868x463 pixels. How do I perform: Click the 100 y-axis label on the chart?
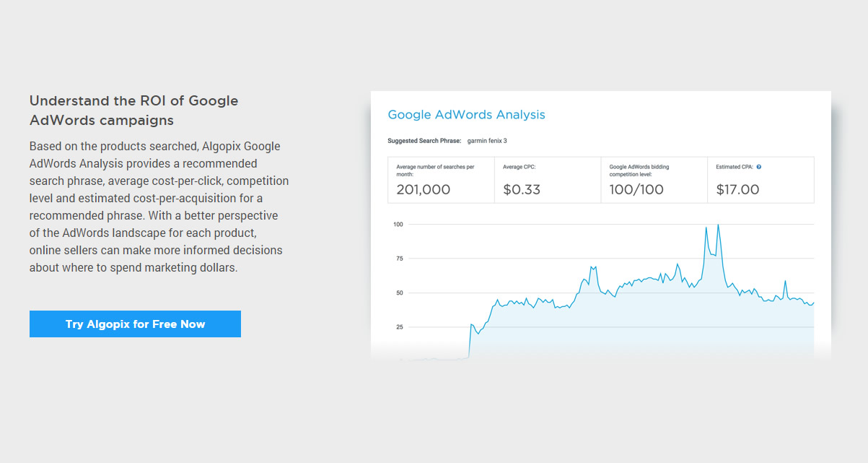(398, 225)
